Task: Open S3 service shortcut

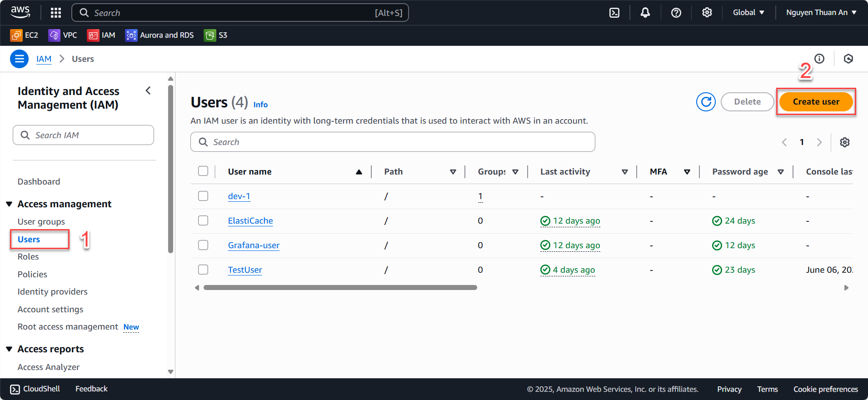Action: pyautogui.click(x=216, y=35)
